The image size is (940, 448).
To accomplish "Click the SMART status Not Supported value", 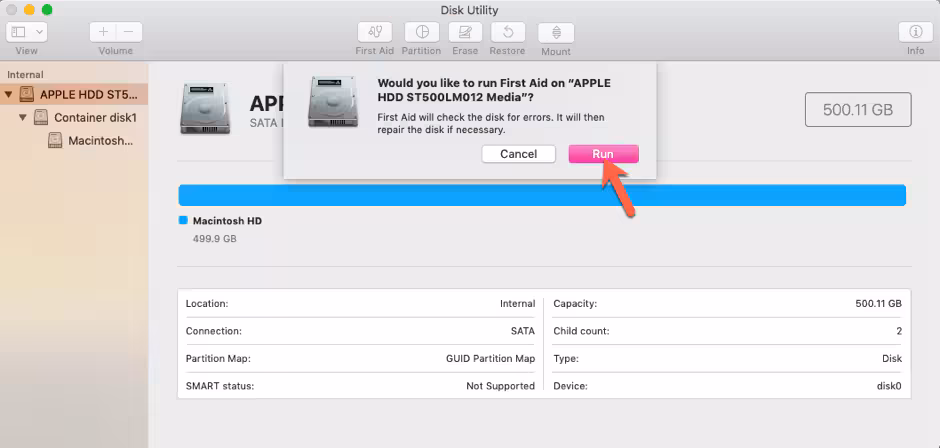I will pyautogui.click(x=501, y=386).
